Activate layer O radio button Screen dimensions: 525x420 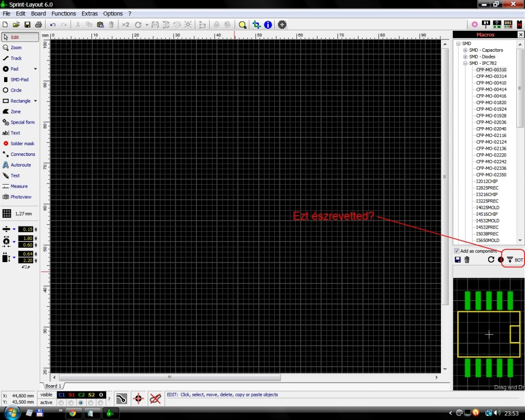[x=100, y=403]
